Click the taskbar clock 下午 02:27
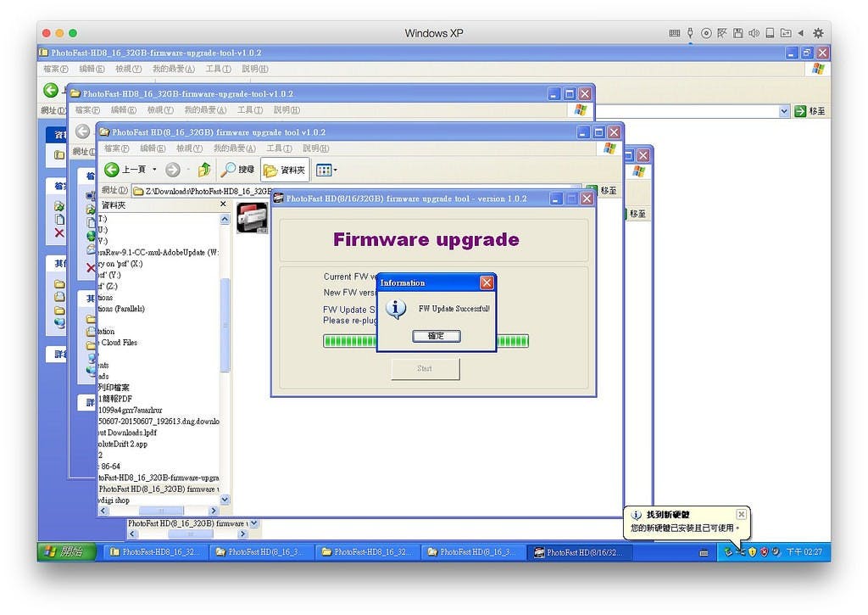The image size is (868, 615). pyautogui.click(x=804, y=552)
